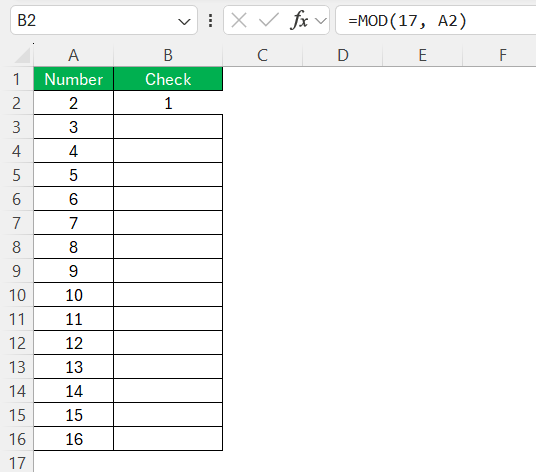
Task: Select cell B2 showing result 1
Action: [168, 103]
